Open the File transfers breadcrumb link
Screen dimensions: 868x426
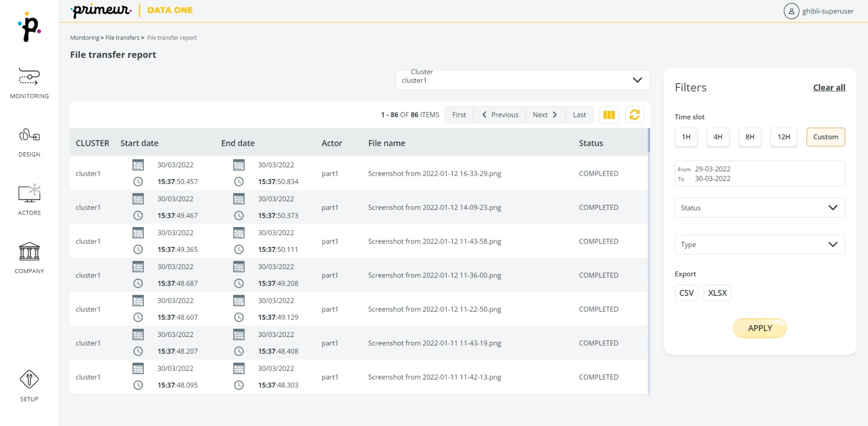(122, 38)
